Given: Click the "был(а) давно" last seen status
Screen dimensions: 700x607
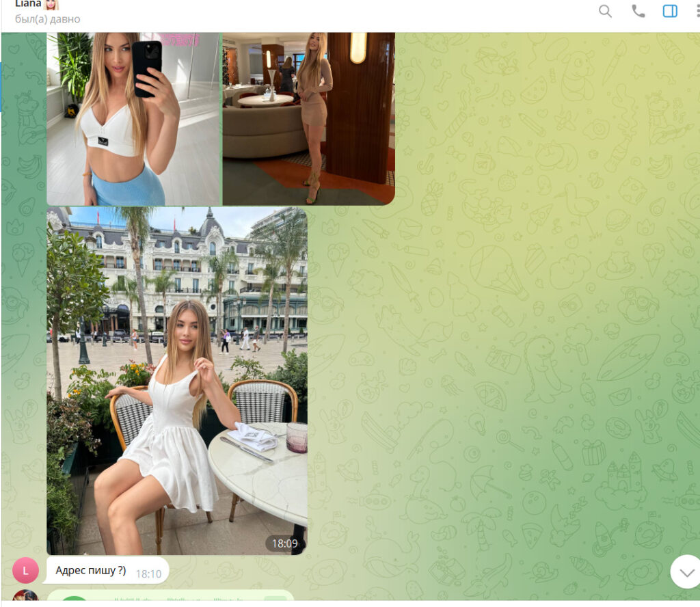Looking at the screenshot, I should point(47,19).
